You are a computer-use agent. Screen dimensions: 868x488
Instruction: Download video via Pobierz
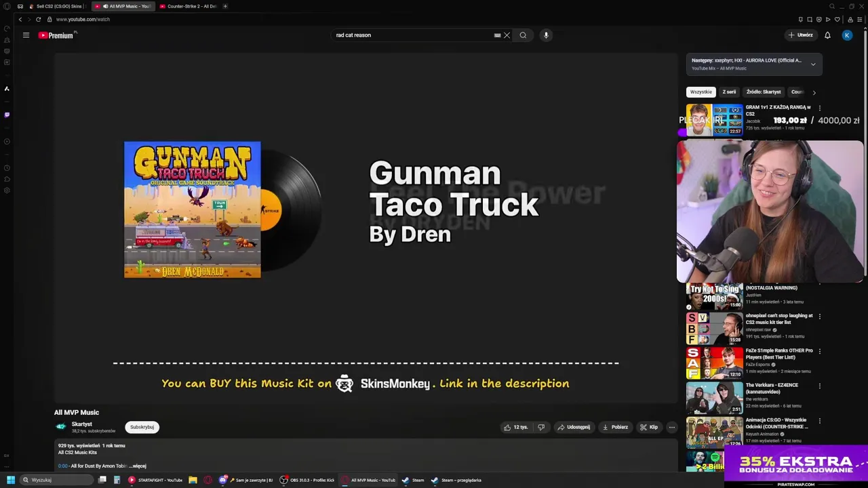(615, 427)
